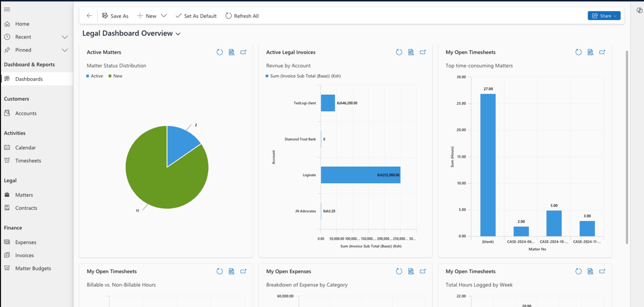Click the Share button
The height and width of the screenshot is (307, 644).
click(x=604, y=16)
